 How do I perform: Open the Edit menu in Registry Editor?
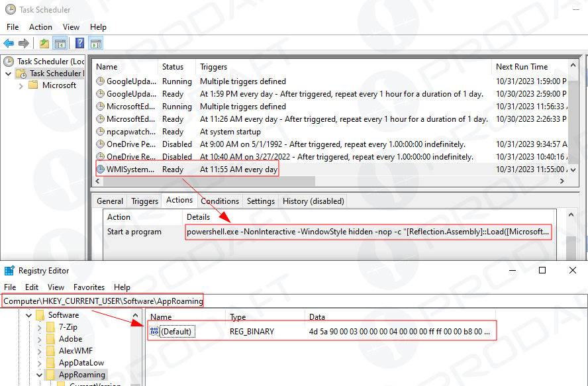32,287
